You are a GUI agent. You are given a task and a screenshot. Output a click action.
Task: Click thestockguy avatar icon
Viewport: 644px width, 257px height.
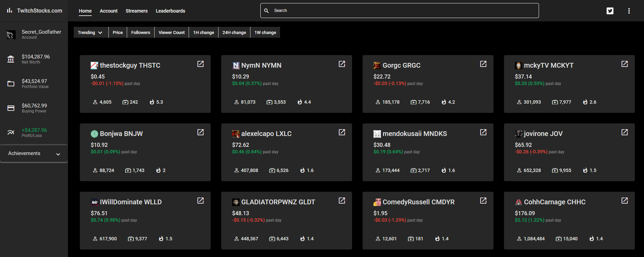(x=94, y=66)
